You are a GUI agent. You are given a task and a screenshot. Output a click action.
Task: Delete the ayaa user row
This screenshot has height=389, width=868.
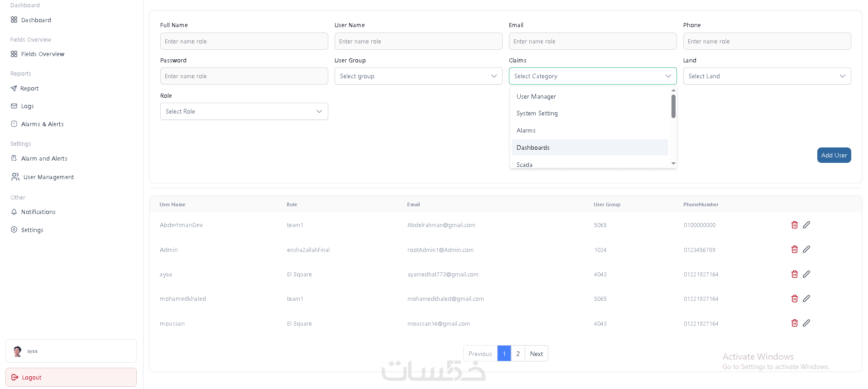pos(794,274)
